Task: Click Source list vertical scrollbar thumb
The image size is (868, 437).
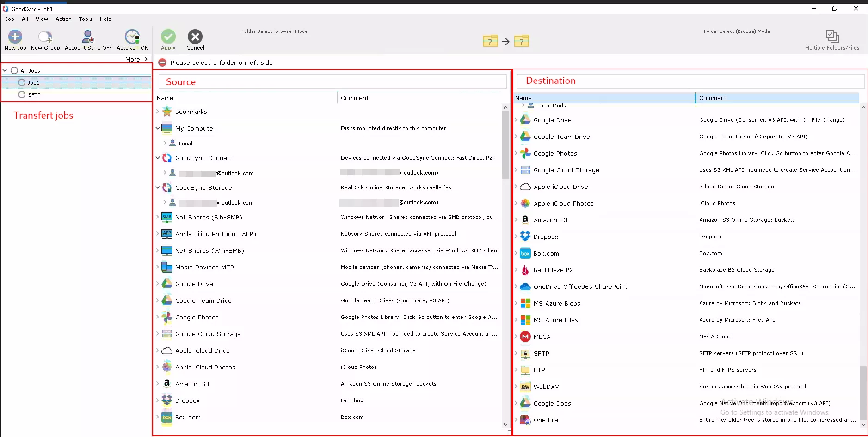Action: 505,144
